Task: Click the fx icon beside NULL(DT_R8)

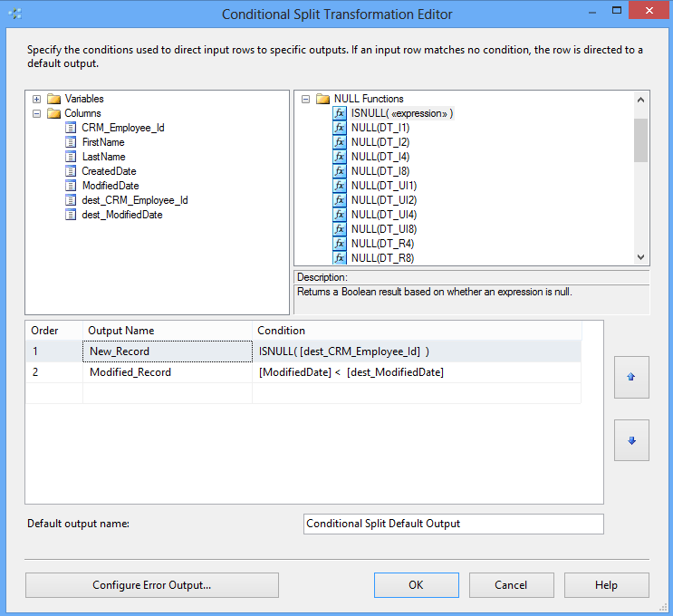Action: click(x=340, y=258)
